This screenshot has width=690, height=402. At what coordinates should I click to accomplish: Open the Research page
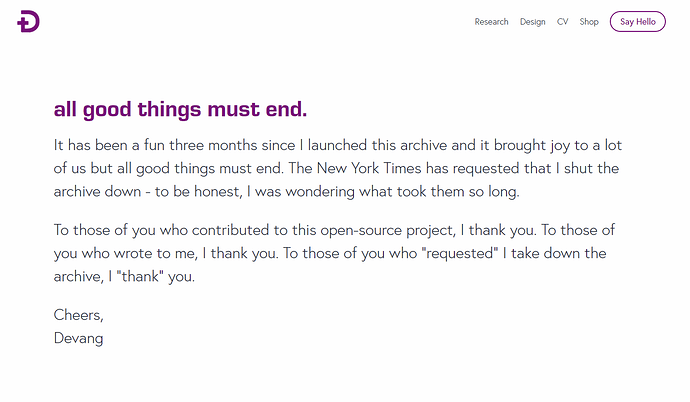[491, 22]
